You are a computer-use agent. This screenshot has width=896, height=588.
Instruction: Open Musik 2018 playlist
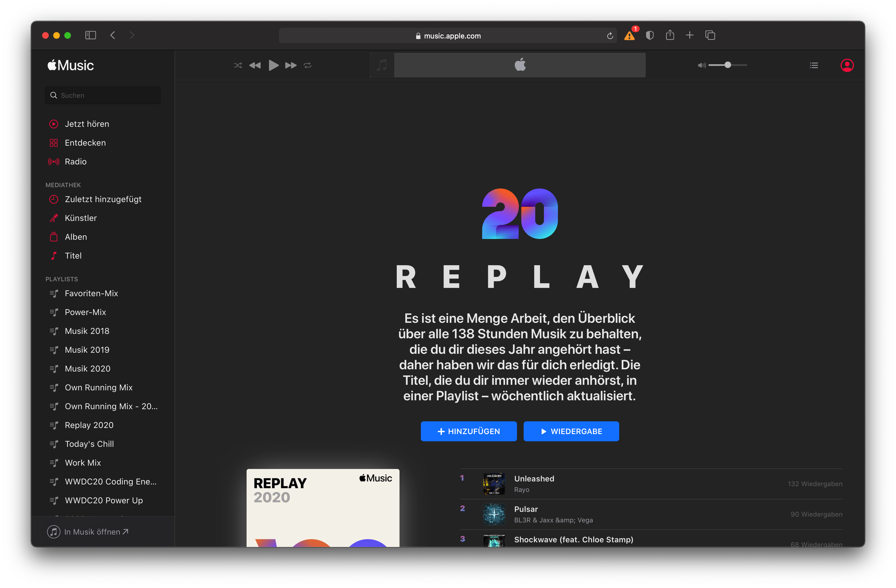pyautogui.click(x=87, y=331)
